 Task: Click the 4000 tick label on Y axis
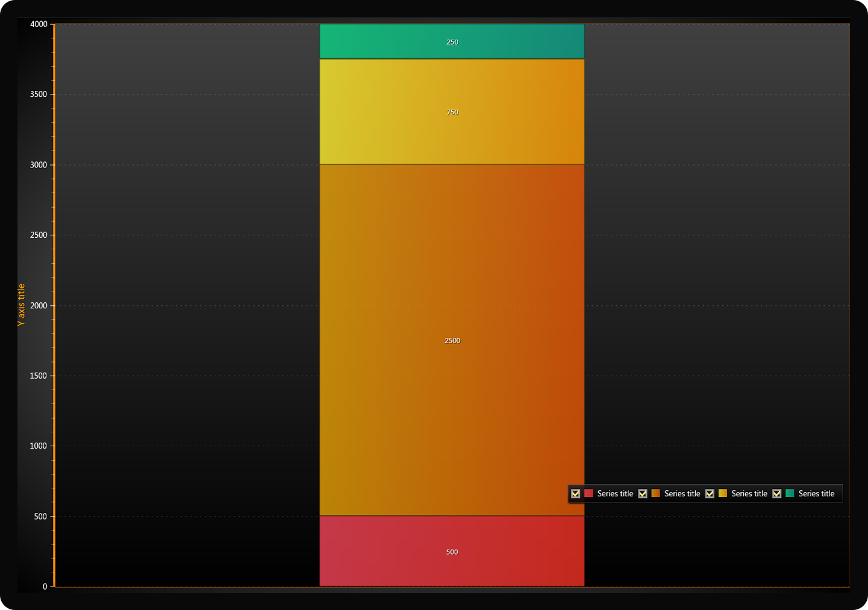click(x=39, y=24)
